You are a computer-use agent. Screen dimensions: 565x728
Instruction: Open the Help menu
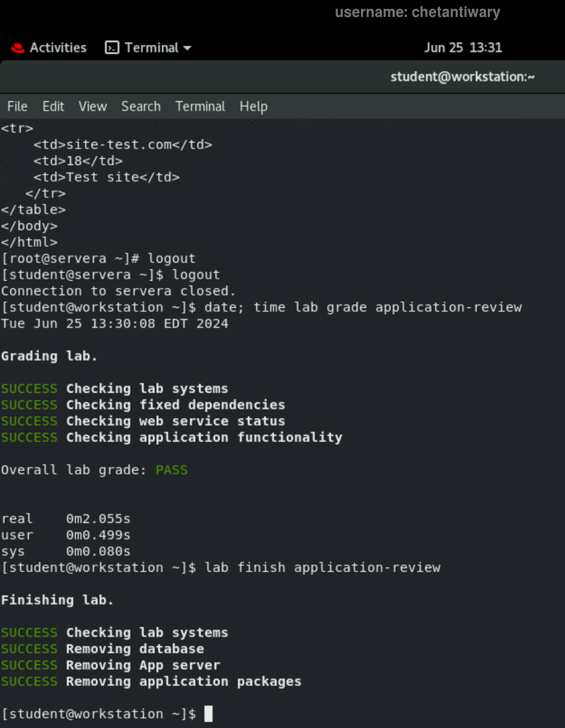pos(253,106)
